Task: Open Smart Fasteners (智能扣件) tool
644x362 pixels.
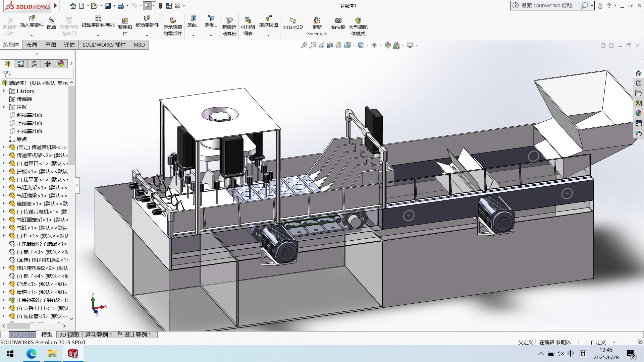Action: (x=125, y=21)
